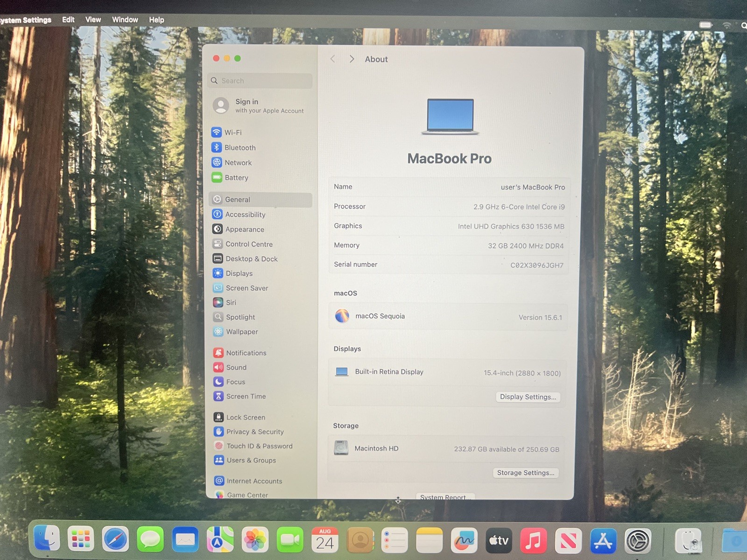The height and width of the screenshot is (560, 747).
Task: Click the Macintosh HD storage row
Action: (x=446, y=448)
